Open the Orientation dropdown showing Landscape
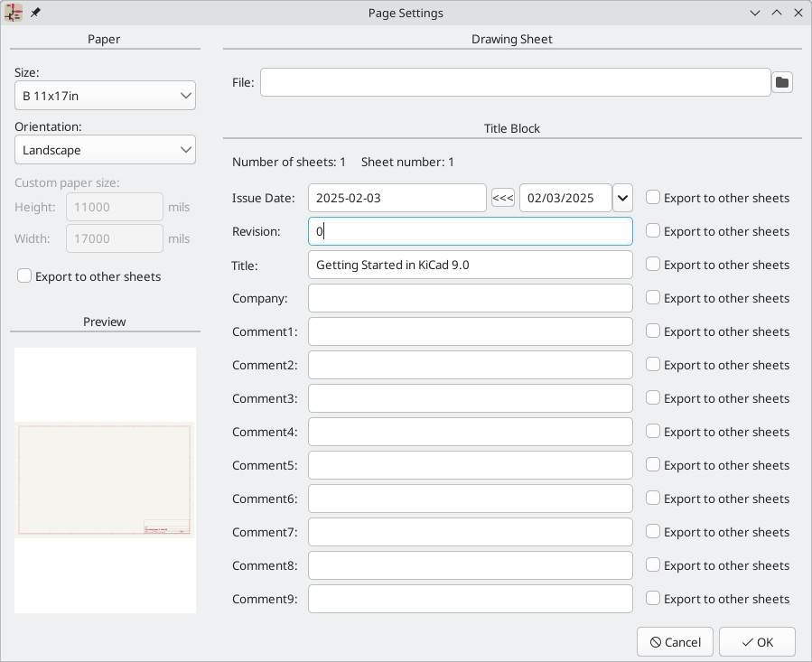Viewport: 812px width, 662px height. click(x=105, y=150)
